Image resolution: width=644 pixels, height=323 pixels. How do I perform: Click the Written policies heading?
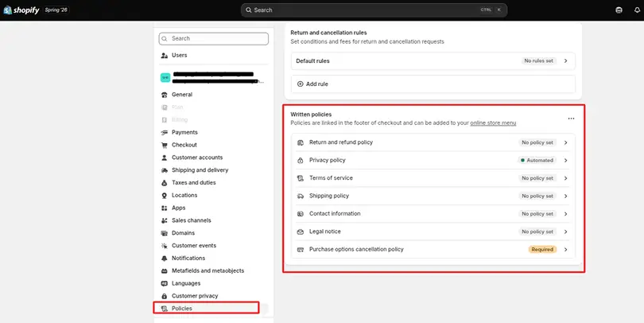pos(311,115)
